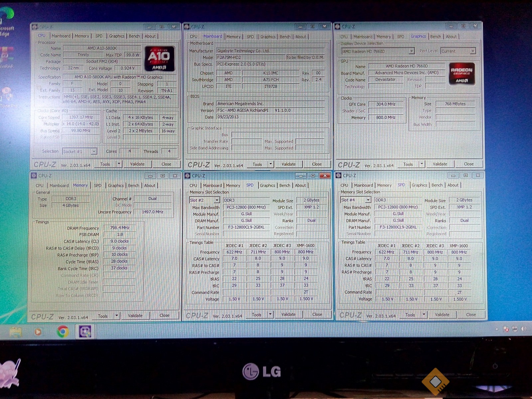Click the DRAM Frequency value 798.4 MHz
The height and width of the screenshot is (399, 532).
point(120,228)
